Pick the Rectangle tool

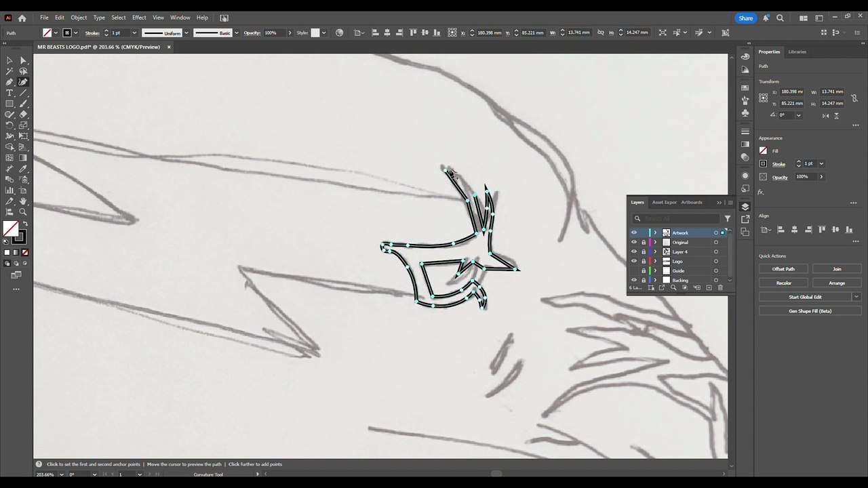click(9, 104)
